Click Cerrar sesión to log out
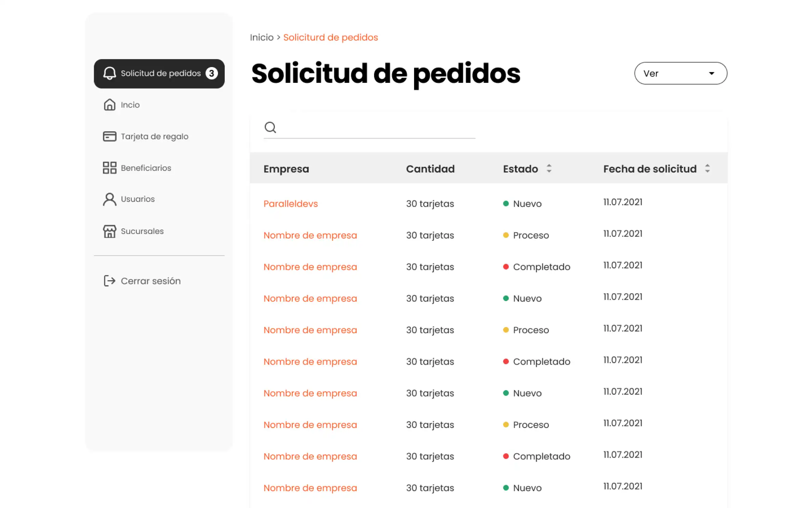 click(x=151, y=281)
